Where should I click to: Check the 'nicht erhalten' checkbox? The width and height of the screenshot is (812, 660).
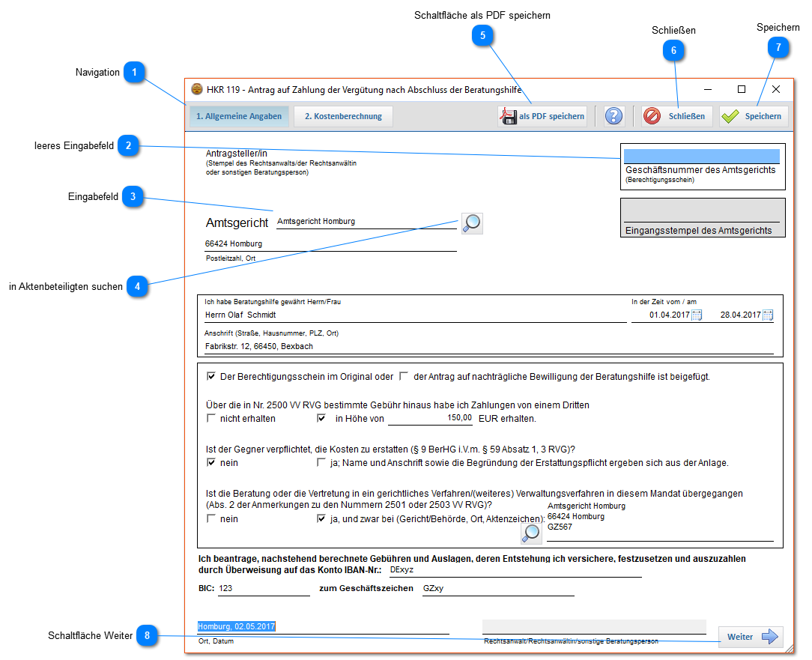211,418
